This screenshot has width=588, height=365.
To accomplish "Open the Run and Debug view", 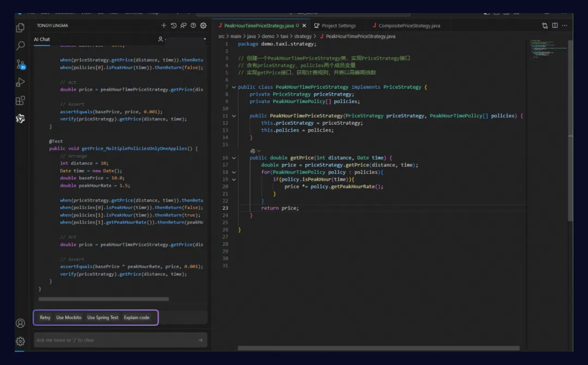I will click(x=20, y=82).
